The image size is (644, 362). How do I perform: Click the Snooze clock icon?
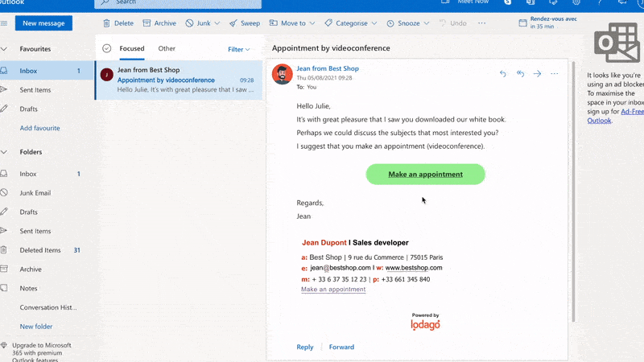pos(390,23)
